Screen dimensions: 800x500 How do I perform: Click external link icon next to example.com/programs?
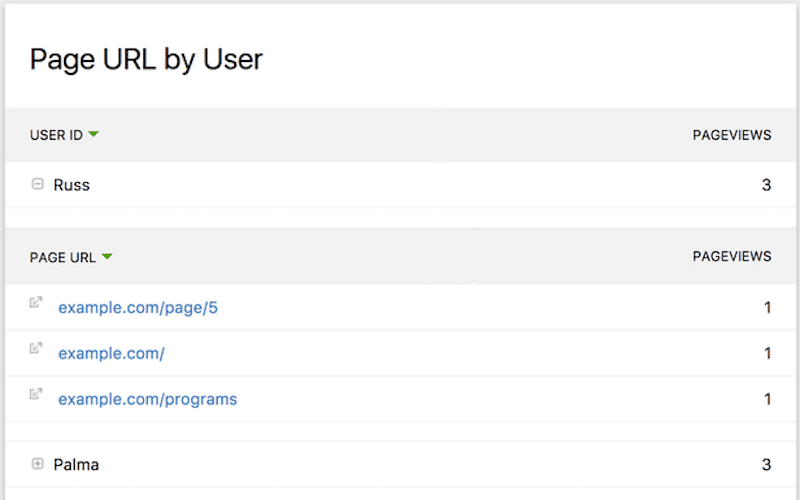click(36, 394)
